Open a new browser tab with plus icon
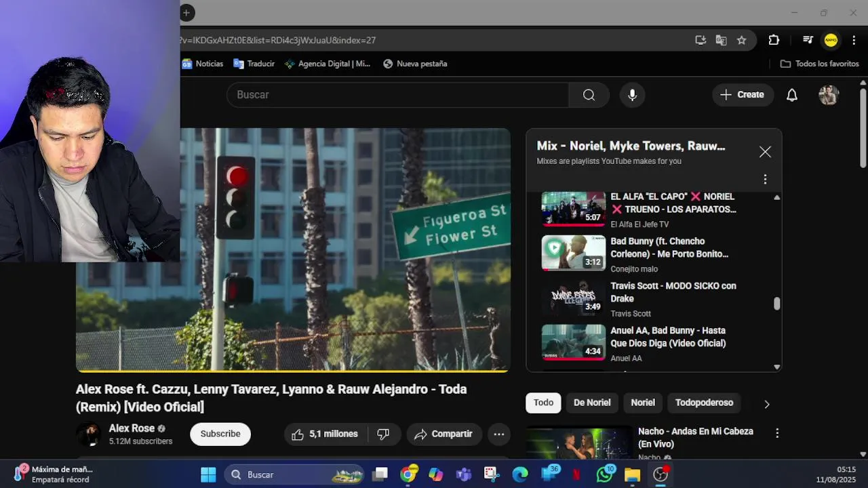 pyautogui.click(x=186, y=12)
